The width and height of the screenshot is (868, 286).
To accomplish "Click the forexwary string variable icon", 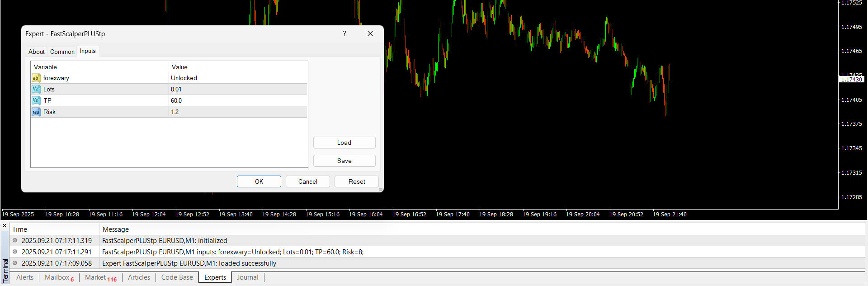I will coord(36,78).
